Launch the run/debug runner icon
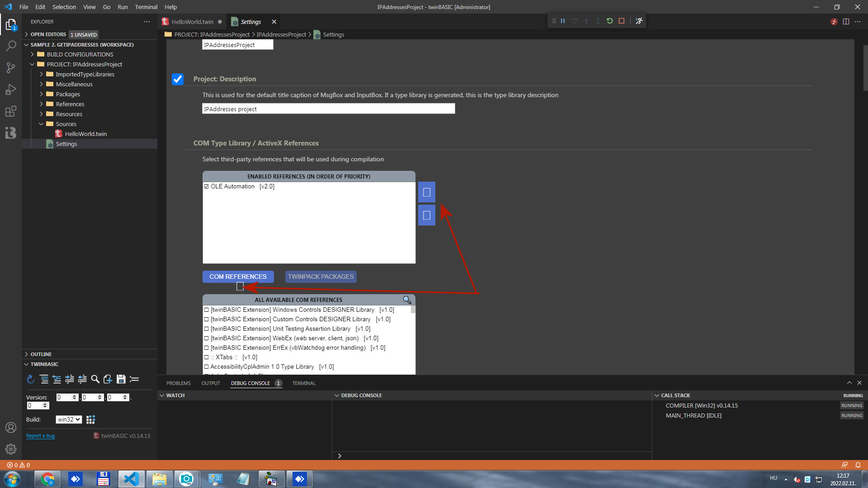 pyautogui.click(x=639, y=20)
